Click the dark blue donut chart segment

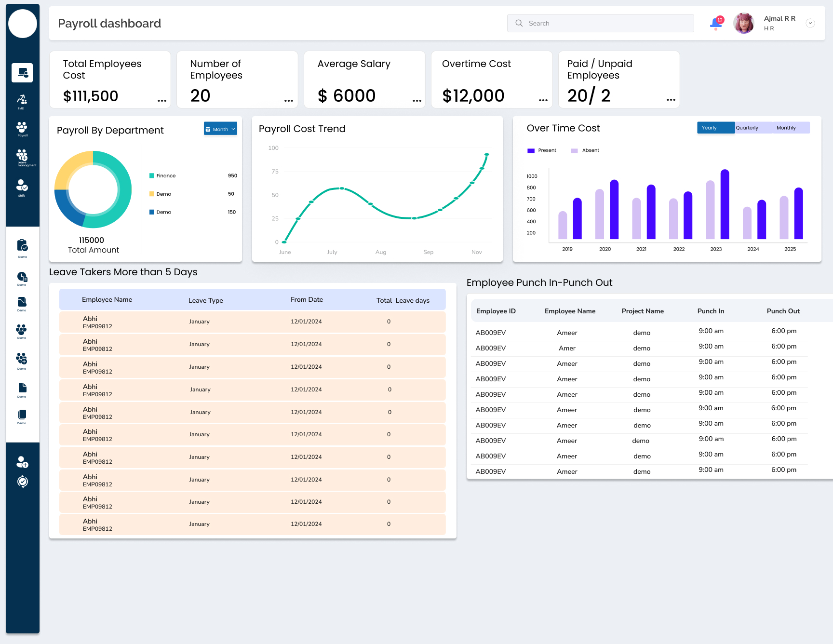click(67, 208)
